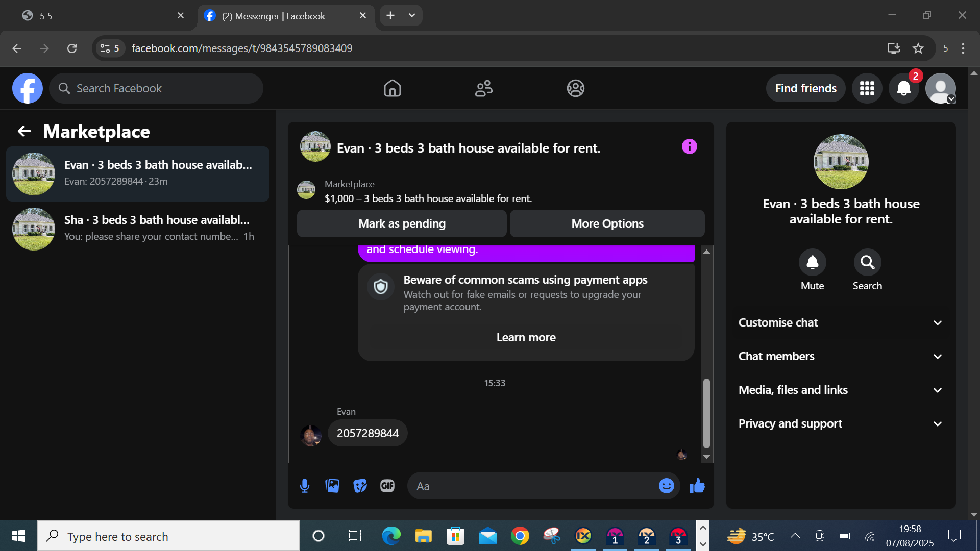View site information in address bar
Screen dimensions: 980x551
(x=110, y=48)
